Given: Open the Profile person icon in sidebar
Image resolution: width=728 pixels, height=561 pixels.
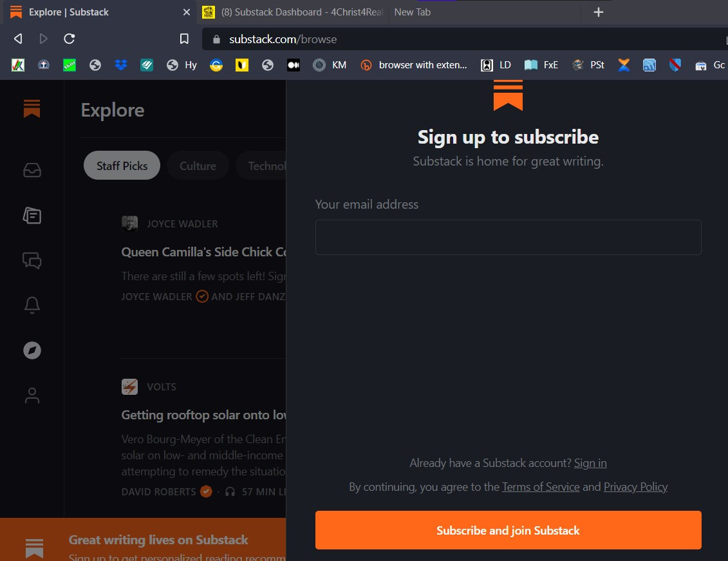Looking at the screenshot, I should pyautogui.click(x=32, y=395).
